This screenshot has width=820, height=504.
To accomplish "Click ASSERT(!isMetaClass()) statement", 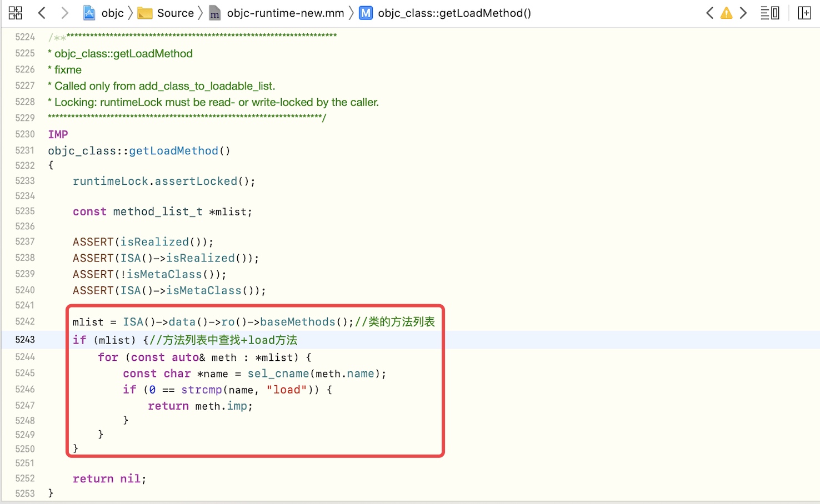I will [x=149, y=274].
